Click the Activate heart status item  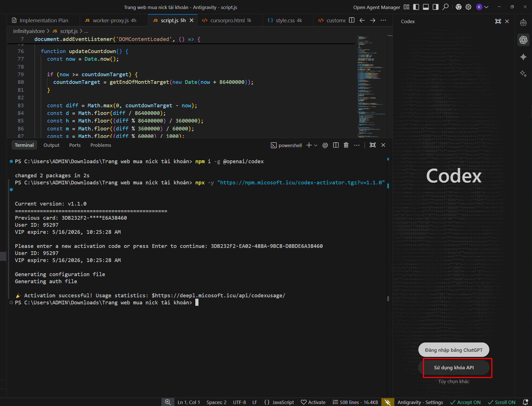313,402
